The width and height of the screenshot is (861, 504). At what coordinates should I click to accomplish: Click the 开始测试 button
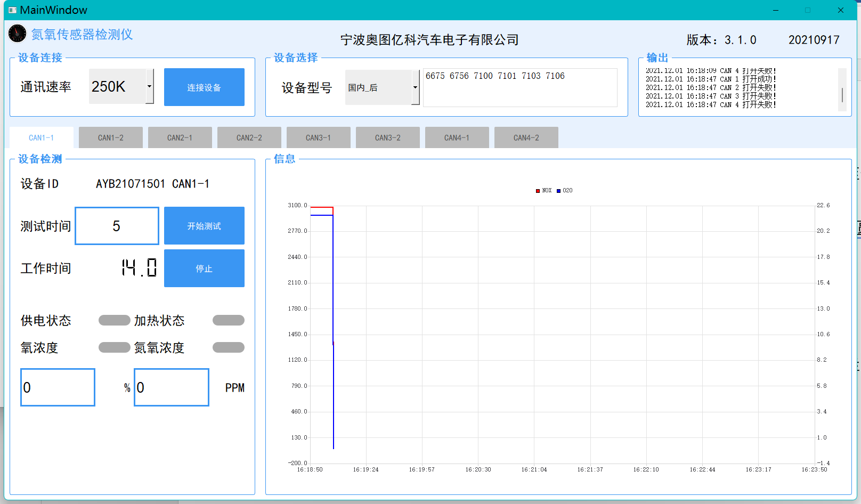click(204, 226)
